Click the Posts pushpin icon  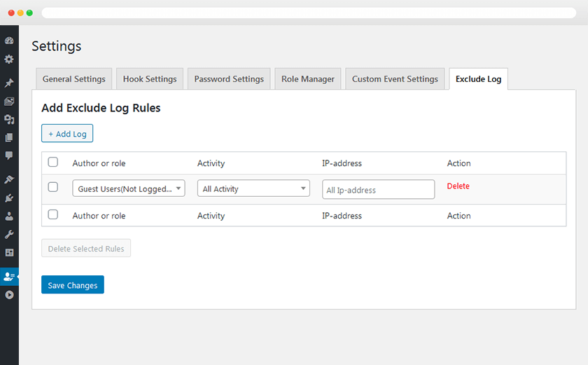(9, 83)
